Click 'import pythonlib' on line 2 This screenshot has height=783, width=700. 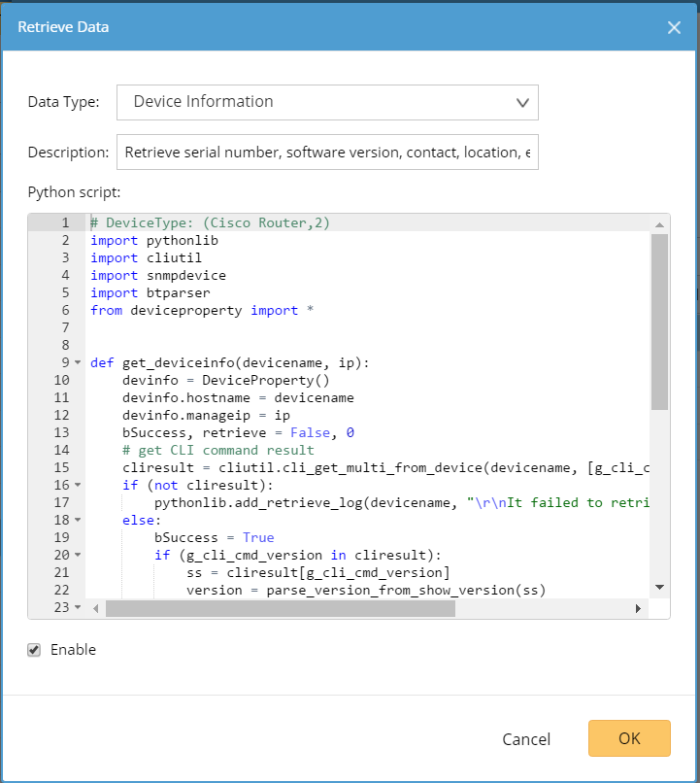click(154, 240)
